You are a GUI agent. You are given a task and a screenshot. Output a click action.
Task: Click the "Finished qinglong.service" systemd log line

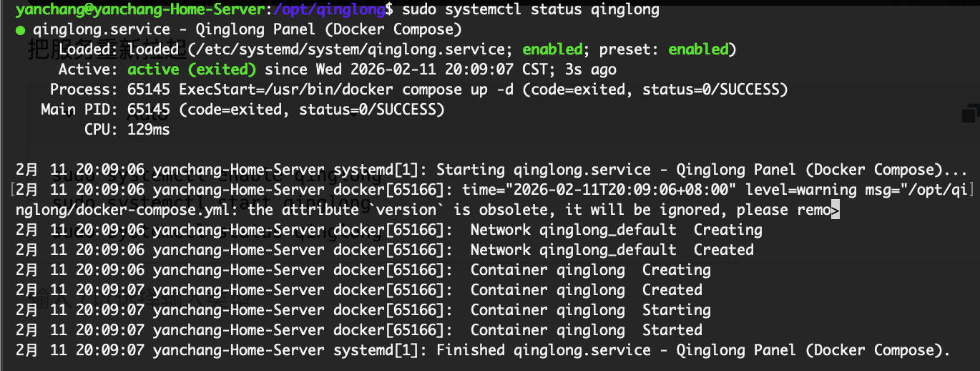click(692, 351)
